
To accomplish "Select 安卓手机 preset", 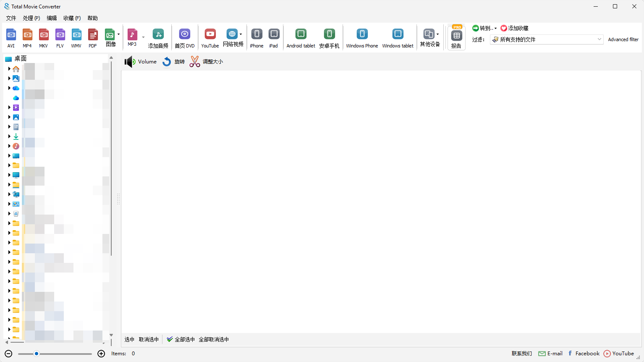I will click(329, 38).
